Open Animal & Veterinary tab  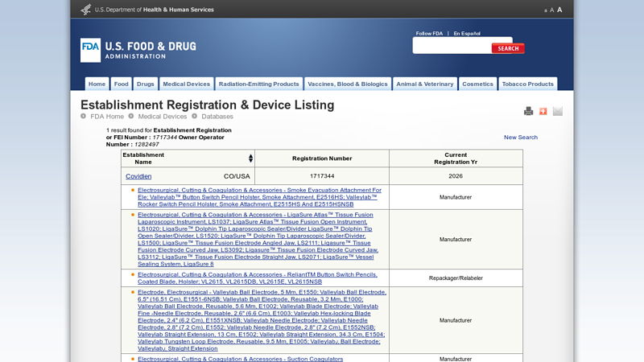tap(425, 84)
